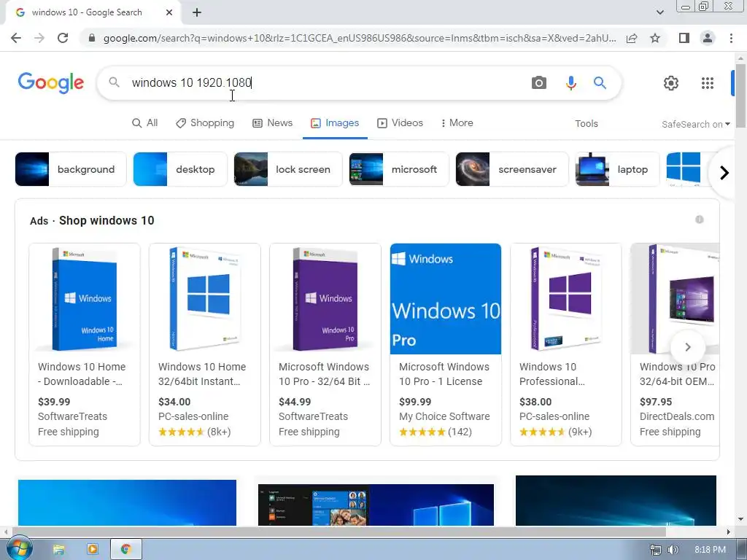Open the blue Windows 10 Pro product image

coord(446,299)
